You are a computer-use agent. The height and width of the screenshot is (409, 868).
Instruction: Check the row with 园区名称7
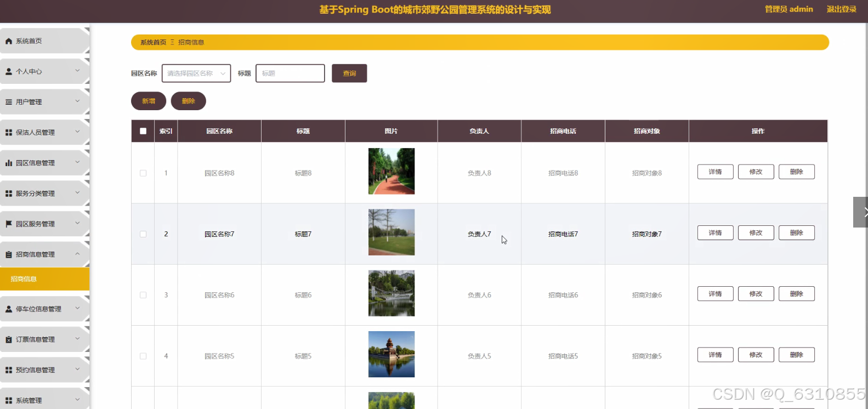(143, 234)
